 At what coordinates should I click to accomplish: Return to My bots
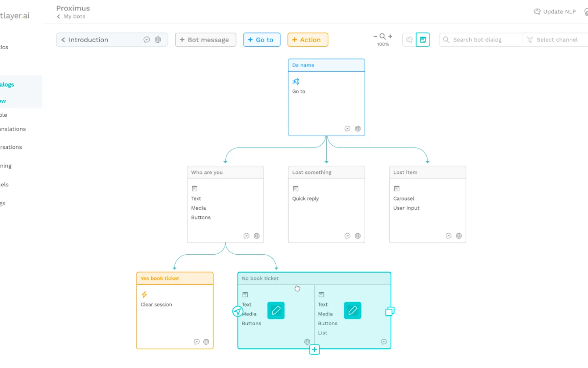pos(71,17)
